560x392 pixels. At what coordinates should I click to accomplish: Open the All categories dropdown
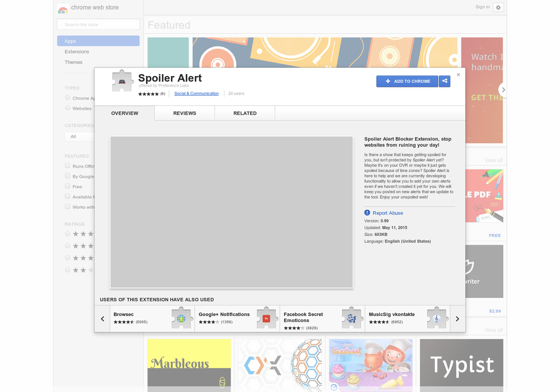(x=80, y=137)
